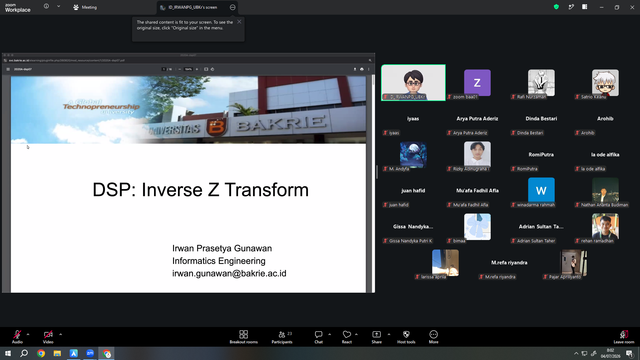Click Adrian Sultan Taher name tile
Screen dimensions: 640x360
pos(541,227)
